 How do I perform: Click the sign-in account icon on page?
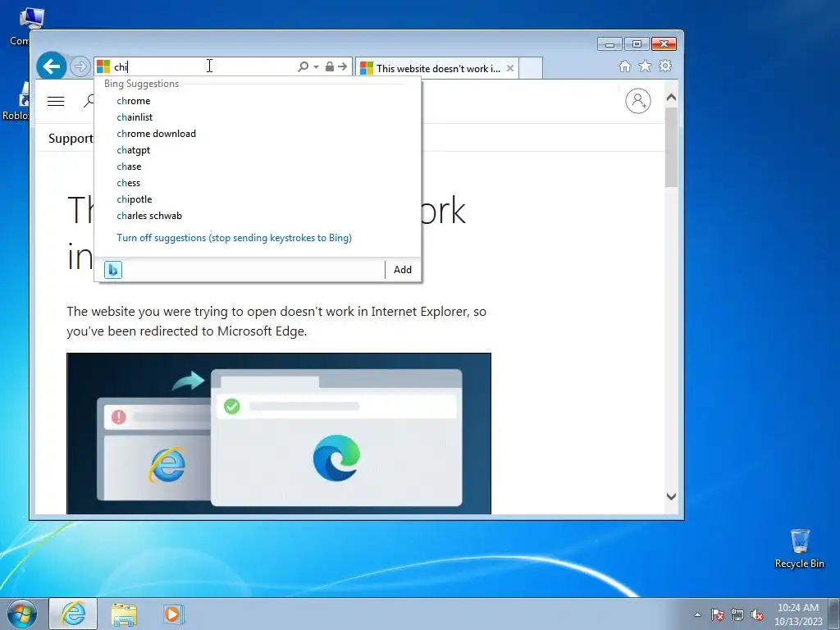[x=638, y=101]
